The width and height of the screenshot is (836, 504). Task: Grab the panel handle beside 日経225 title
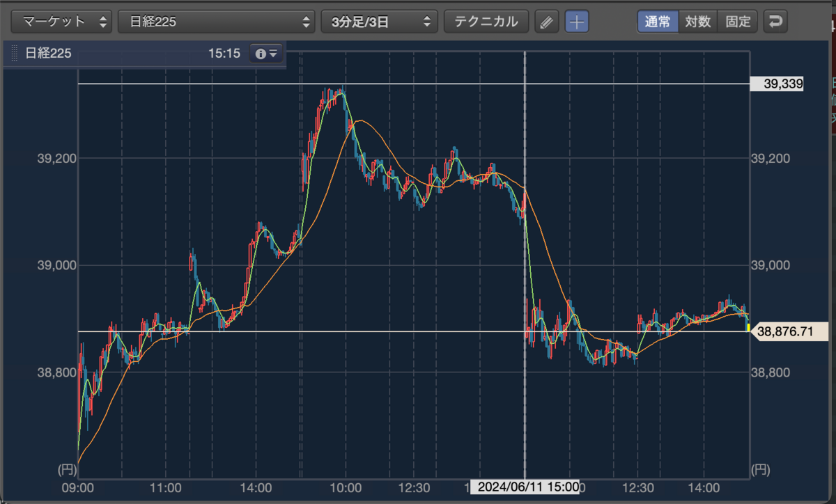point(15,54)
